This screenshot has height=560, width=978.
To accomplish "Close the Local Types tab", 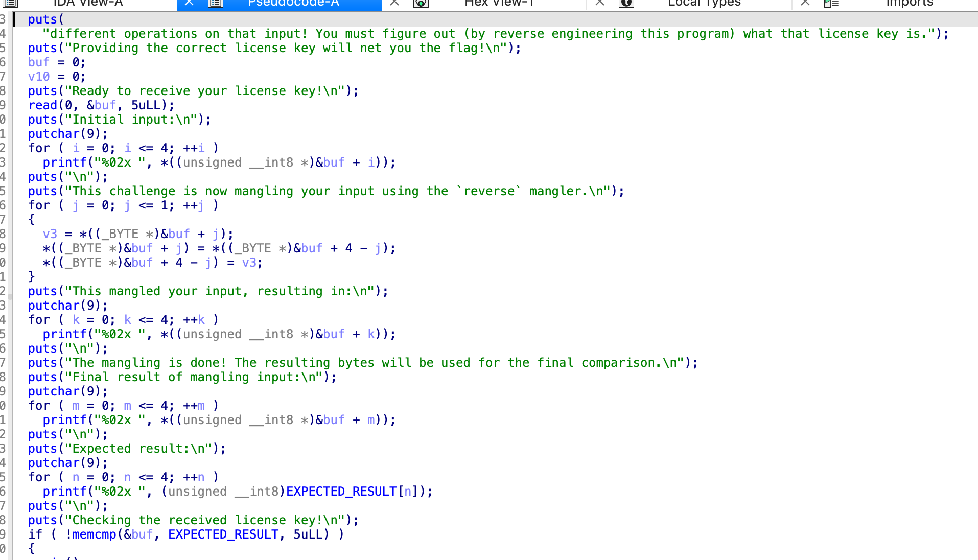I will click(x=600, y=3).
